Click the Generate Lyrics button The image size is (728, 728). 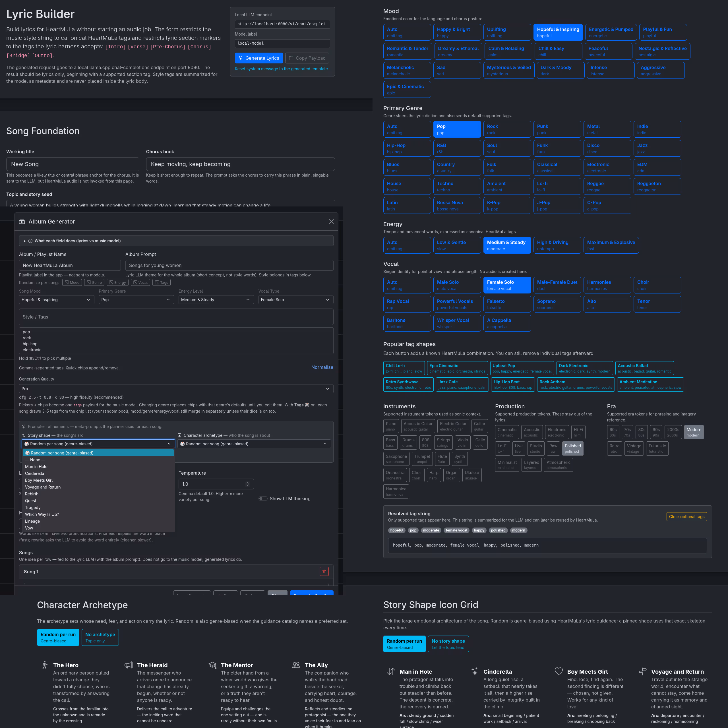click(x=258, y=58)
